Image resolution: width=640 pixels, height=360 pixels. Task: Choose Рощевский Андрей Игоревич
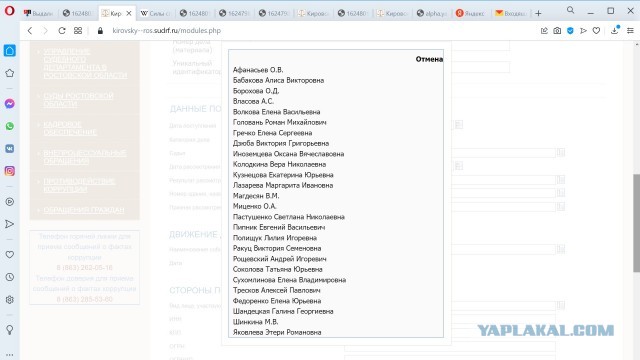(279, 259)
